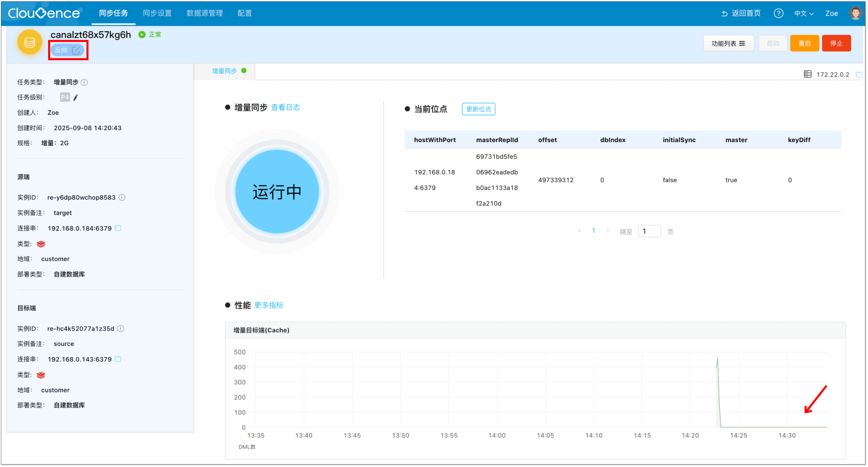Copy source connection string 192.168.0.184:6379
Viewport: 868px width, 467px height.
pyautogui.click(x=118, y=228)
